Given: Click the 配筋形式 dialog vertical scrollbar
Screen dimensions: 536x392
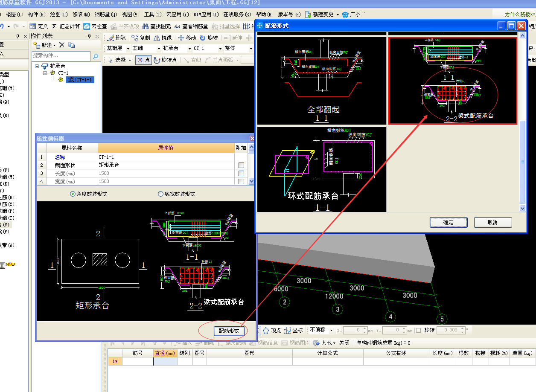Looking at the screenshot, I should click(x=523, y=122).
